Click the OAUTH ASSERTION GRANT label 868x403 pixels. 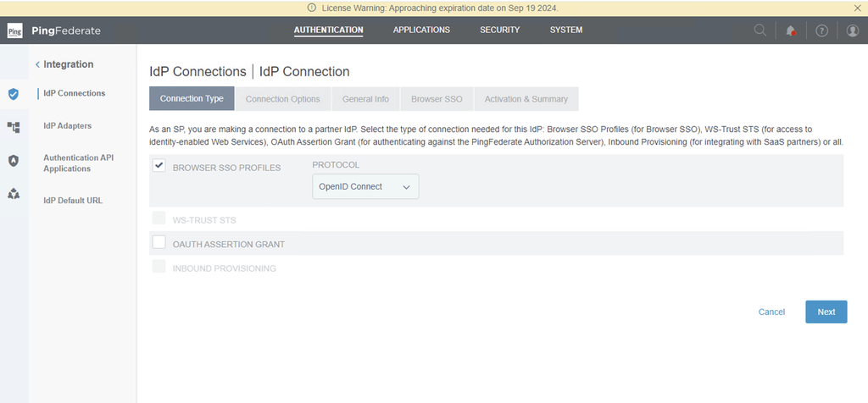point(229,245)
